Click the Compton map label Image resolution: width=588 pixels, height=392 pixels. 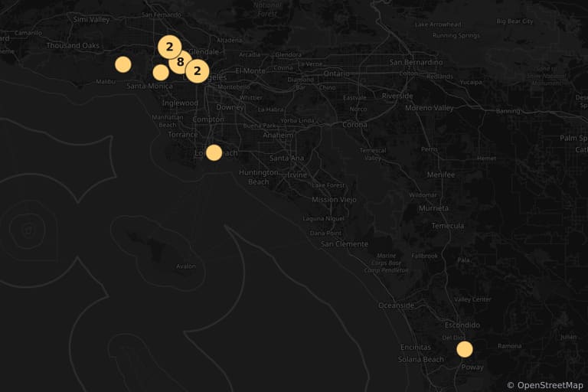click(208, 119)
